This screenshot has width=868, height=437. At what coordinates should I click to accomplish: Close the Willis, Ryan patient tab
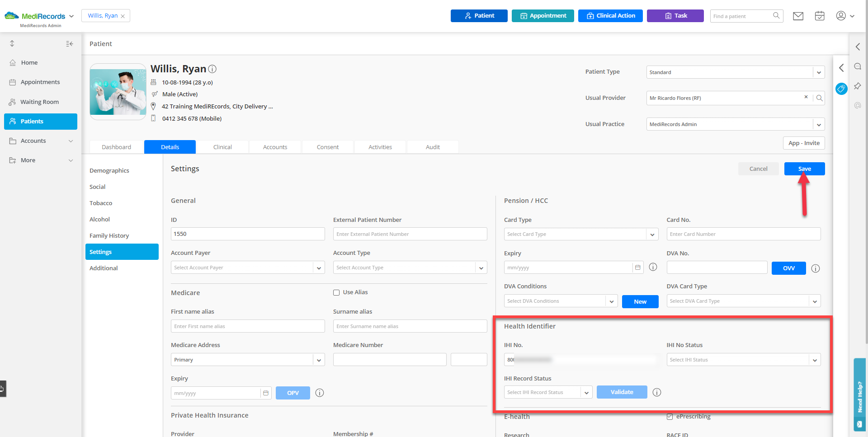[x=123, y=16]
